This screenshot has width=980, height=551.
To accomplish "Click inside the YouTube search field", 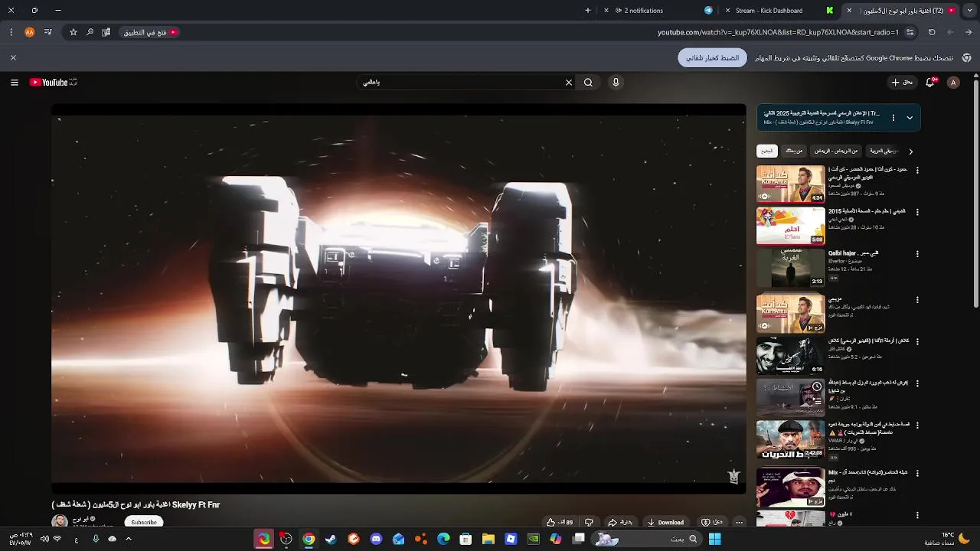I will (x=467, y=83).
